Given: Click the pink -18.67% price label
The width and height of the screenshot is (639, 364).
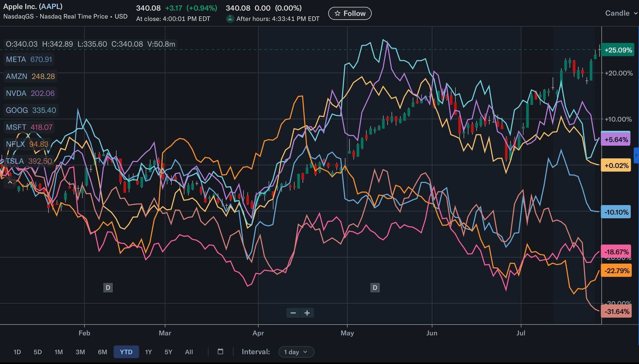Looking at the screenshot, I should point(616,252).
